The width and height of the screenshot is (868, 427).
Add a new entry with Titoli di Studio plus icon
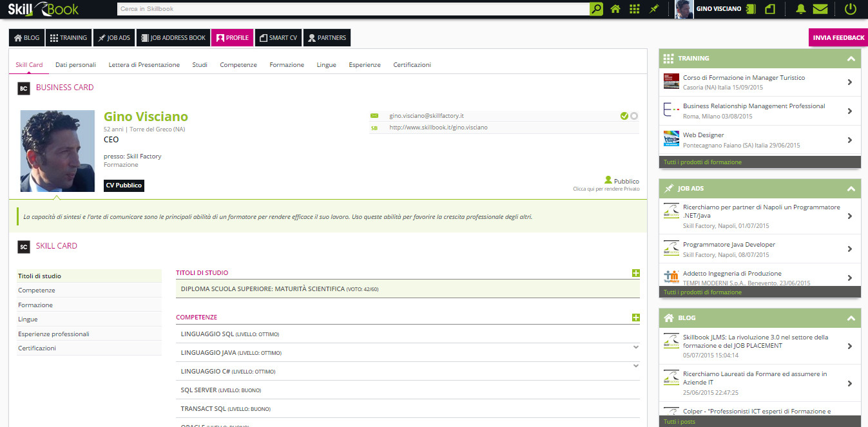click(x=636, y=273)
